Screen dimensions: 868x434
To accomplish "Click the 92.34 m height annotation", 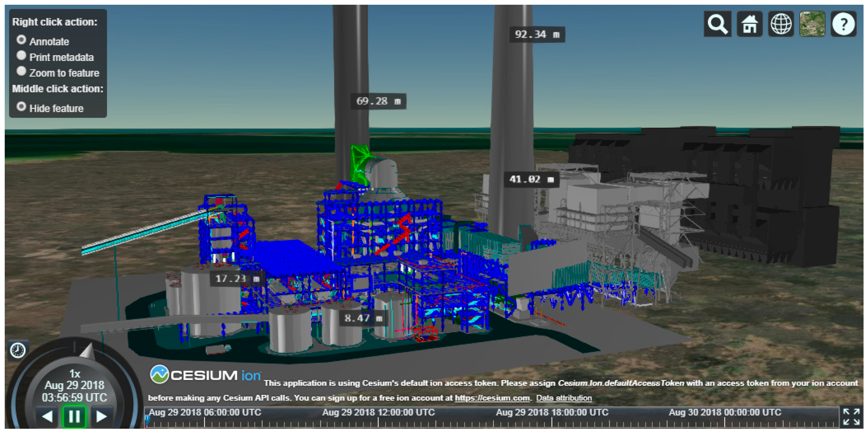I will point(537,34).
